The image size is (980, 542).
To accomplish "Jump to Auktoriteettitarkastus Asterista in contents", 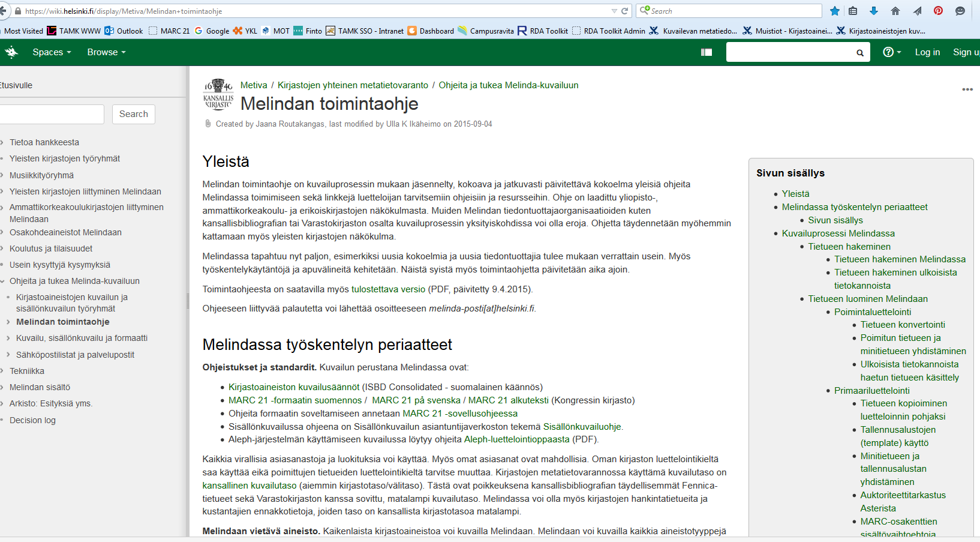I will click(x=903, y=502).
